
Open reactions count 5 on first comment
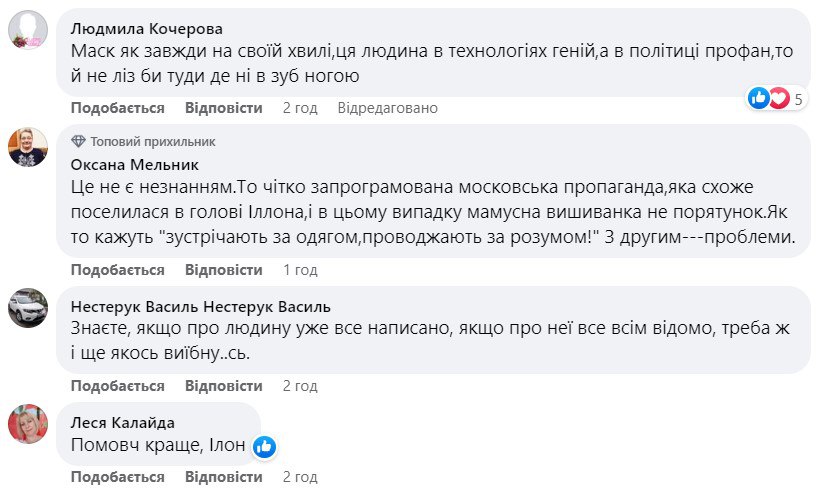click(x=799, y=99)
